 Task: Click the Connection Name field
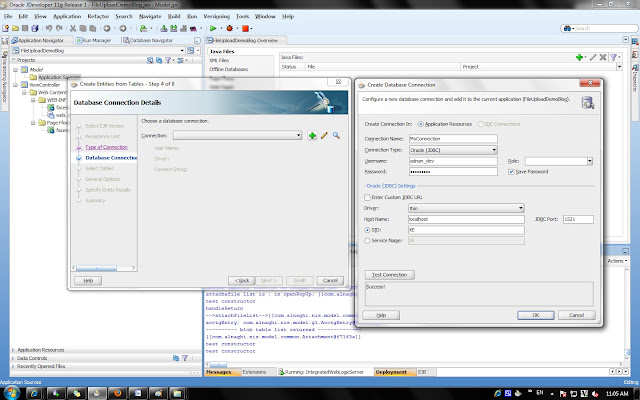pos(453,139)
